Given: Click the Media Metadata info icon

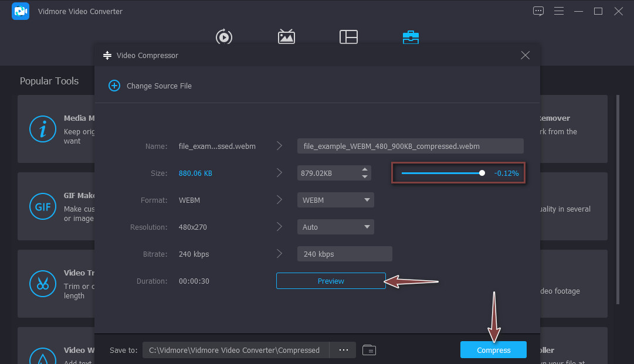Looking at the screenshot, I should tap(42, 129).
